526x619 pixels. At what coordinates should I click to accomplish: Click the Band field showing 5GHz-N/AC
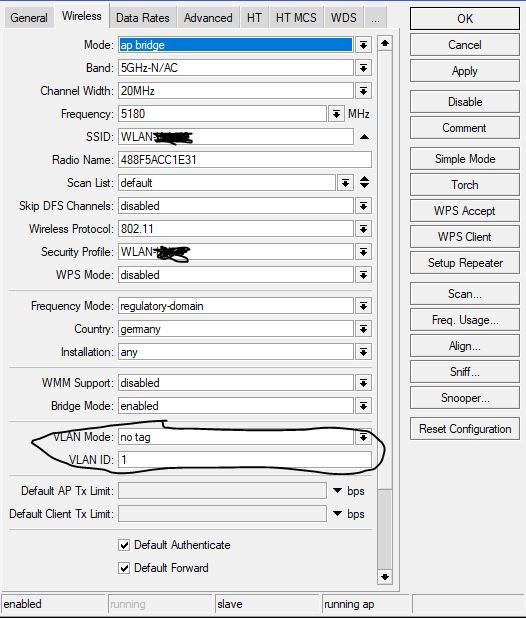click(236, 68)
